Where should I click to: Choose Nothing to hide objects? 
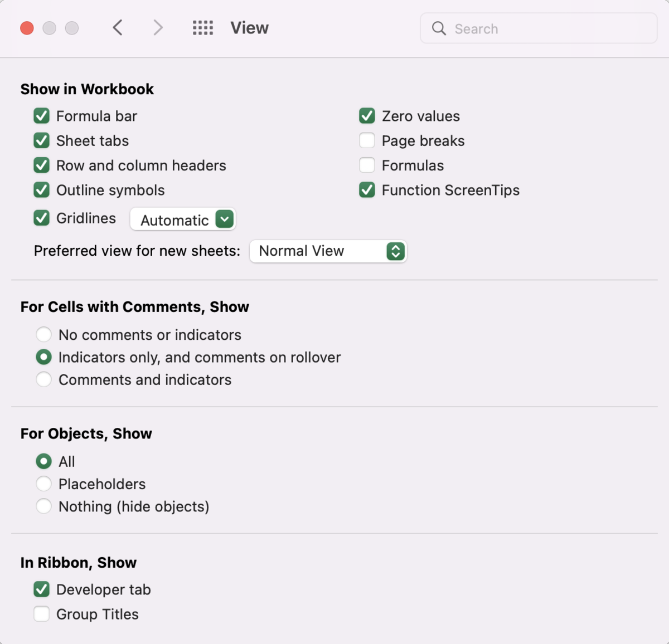44,506
